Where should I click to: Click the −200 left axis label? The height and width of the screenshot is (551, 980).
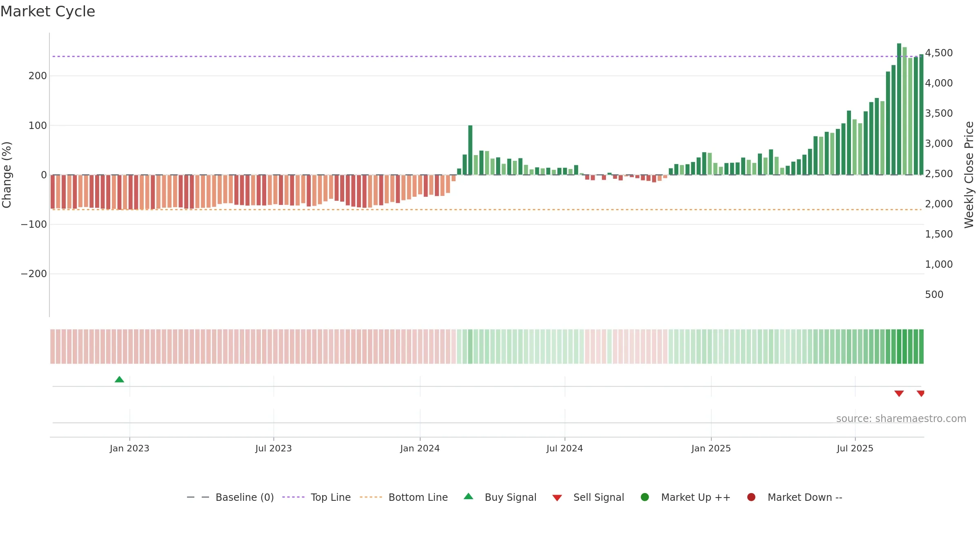tap(34, 274)
